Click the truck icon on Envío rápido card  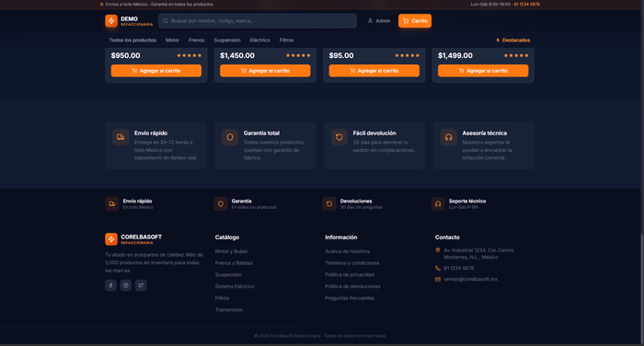(x=121, y=137)
